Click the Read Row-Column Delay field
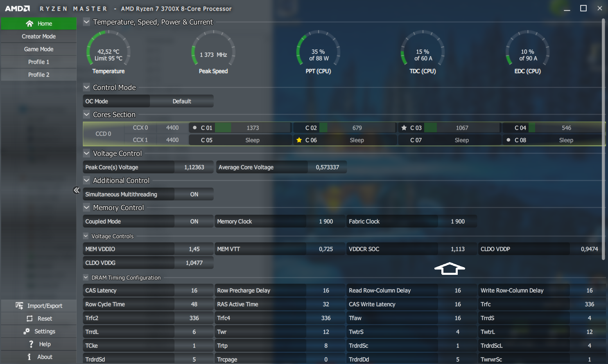This screenshot has width=608, height=364. [412, 290]
